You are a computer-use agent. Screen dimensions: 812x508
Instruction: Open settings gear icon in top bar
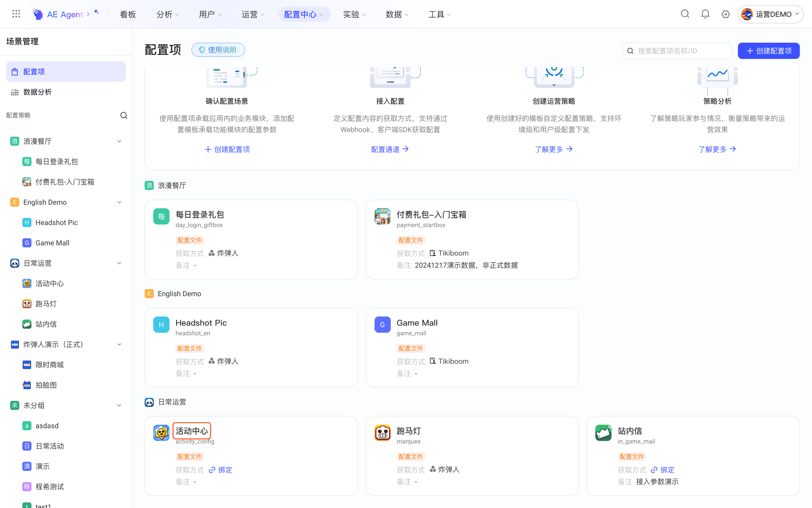(725, 14)
